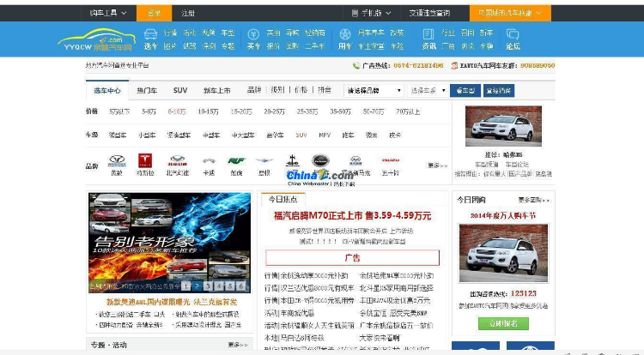Screen dimensions: 644x355
Task: Open the 经销商 link in blue nav
Action: [315, 33]
